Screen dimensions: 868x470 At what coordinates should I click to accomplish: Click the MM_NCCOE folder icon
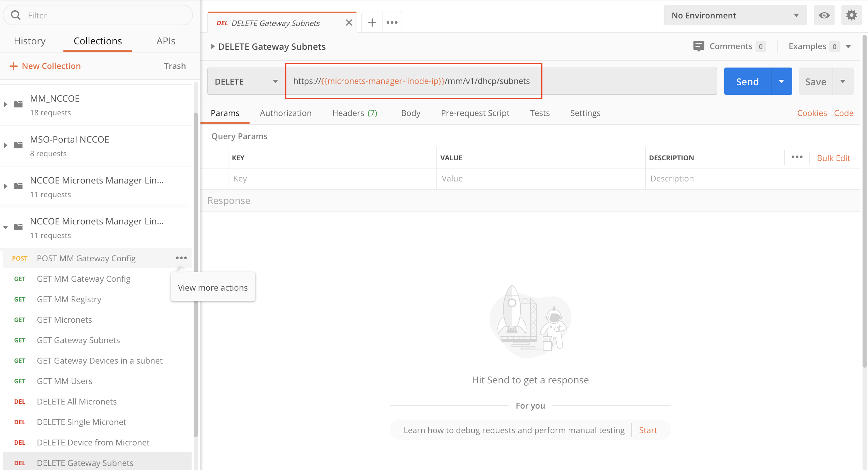tap(18, 104)
